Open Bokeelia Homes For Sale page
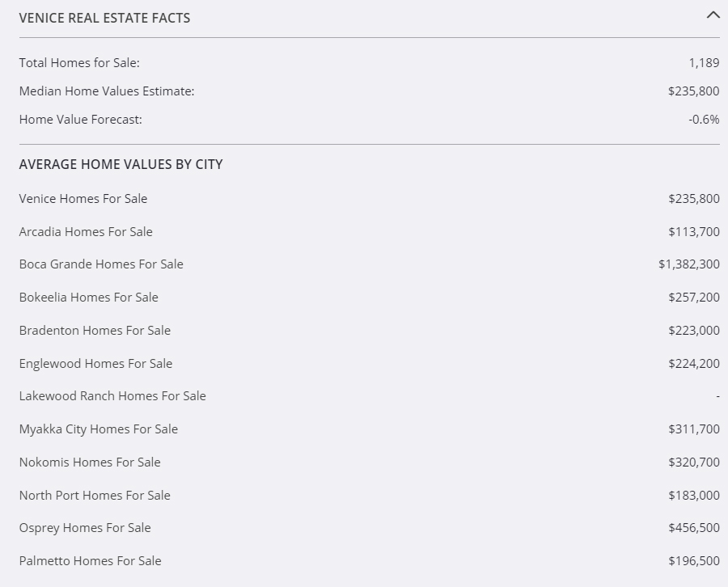Viewport: 728px width, 587px height. [x=88, y=298]
